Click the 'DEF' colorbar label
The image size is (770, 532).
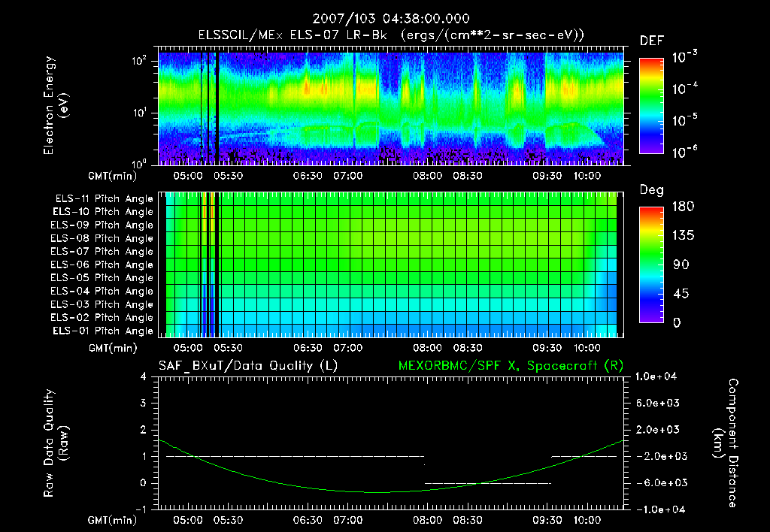point(652,41)
